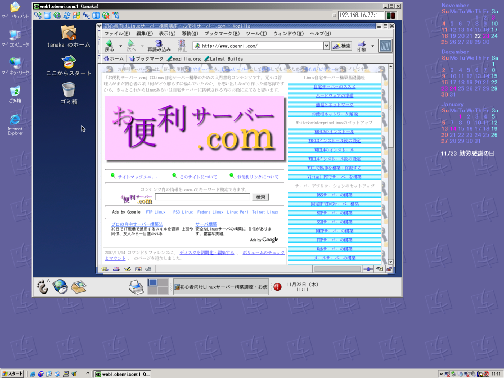This screenshot has height=378, width=504.
Task: Open the remote GNOME trash can icon
Action: pos(69,93)
